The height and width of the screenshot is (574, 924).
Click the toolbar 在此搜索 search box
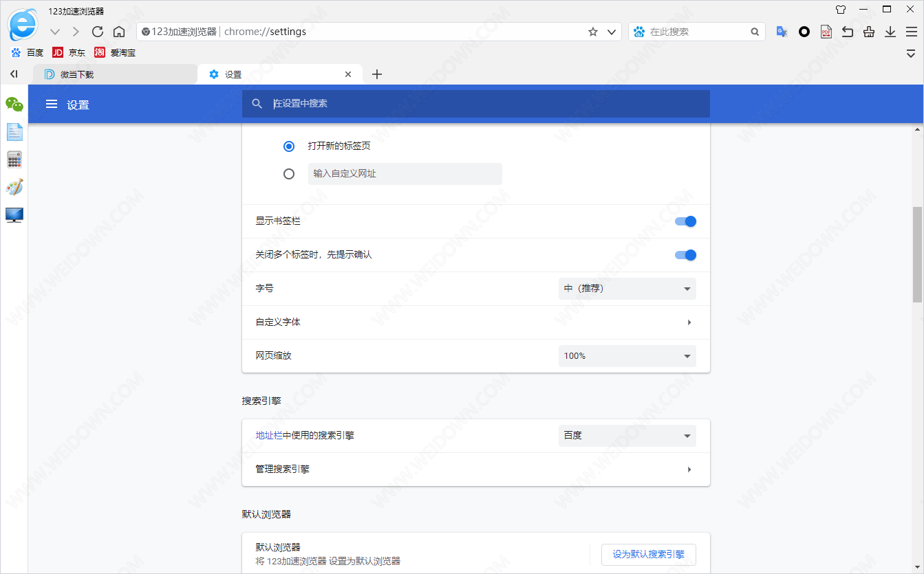698,32
